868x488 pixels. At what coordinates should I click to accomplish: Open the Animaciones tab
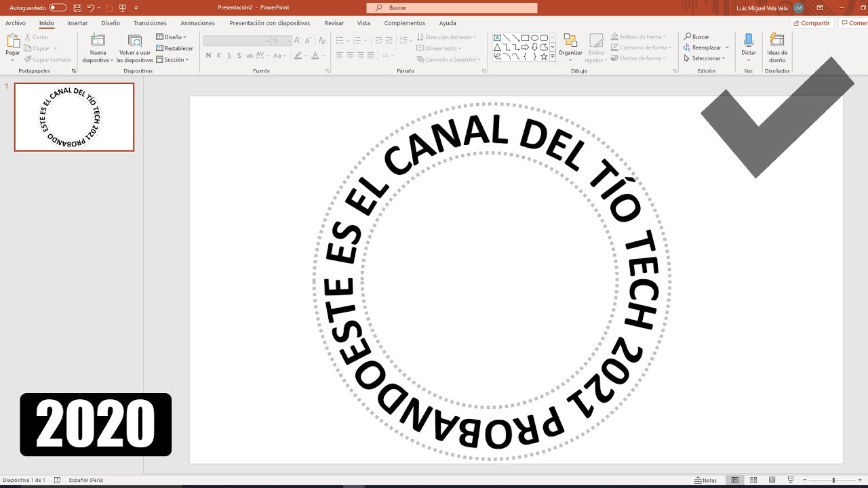197,23
